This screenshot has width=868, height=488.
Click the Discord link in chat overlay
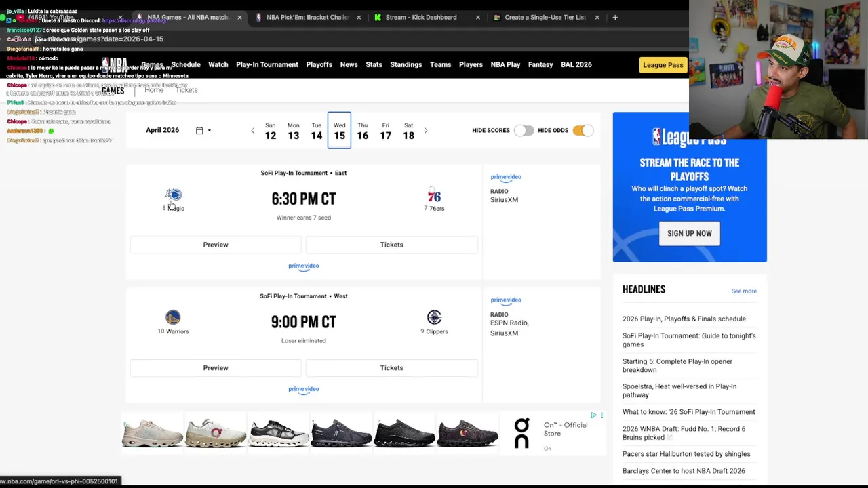click(135, 21)
